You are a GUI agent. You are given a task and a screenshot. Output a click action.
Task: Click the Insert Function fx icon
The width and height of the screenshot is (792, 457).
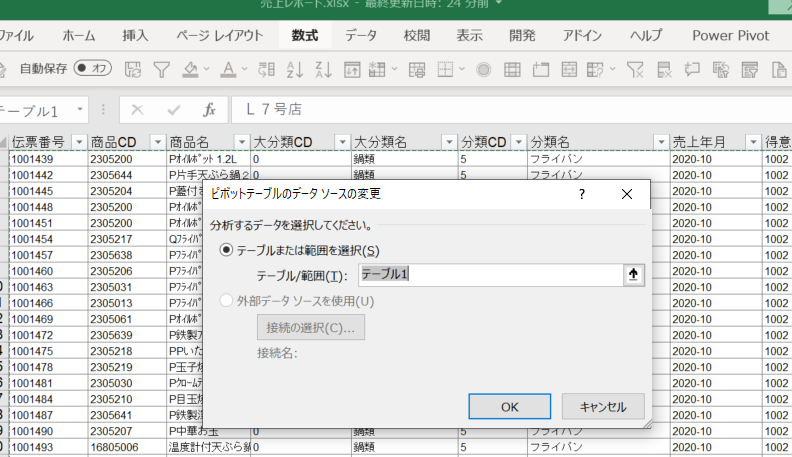[209, 110]
